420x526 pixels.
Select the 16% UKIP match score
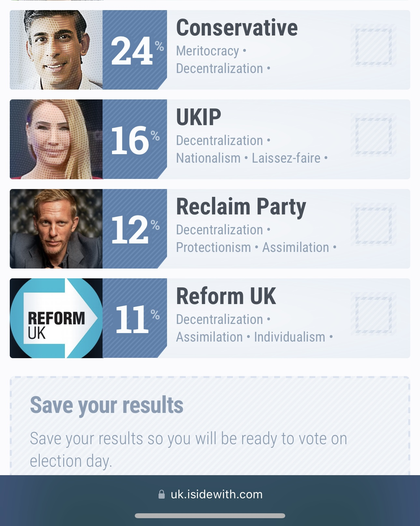point(135,140)
